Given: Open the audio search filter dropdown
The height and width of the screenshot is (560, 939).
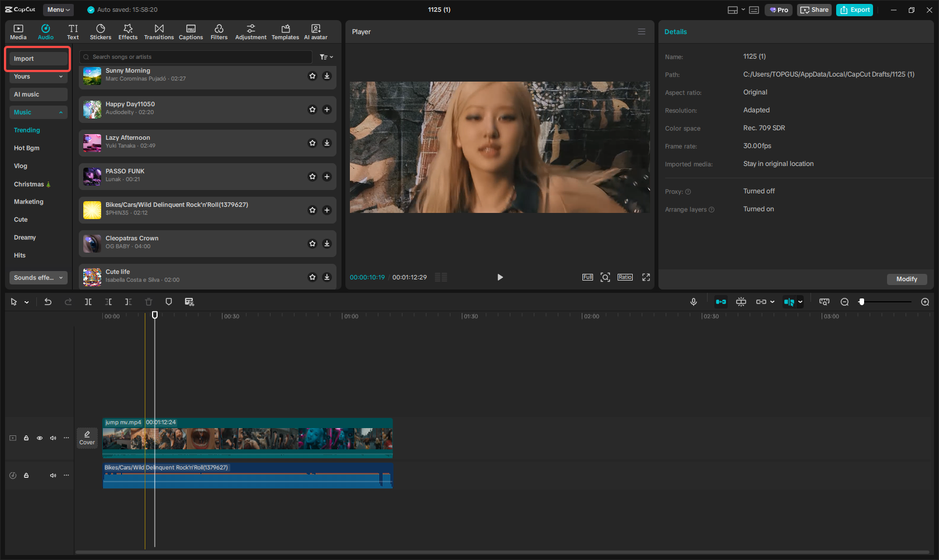Looking at the screenshot, I should [x=326, y=56].
